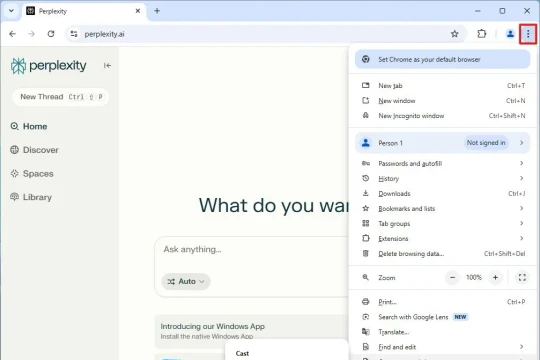Screen dimensions: 540x360
Task: Click the Perplexity logo
Action: coord(49,65)
